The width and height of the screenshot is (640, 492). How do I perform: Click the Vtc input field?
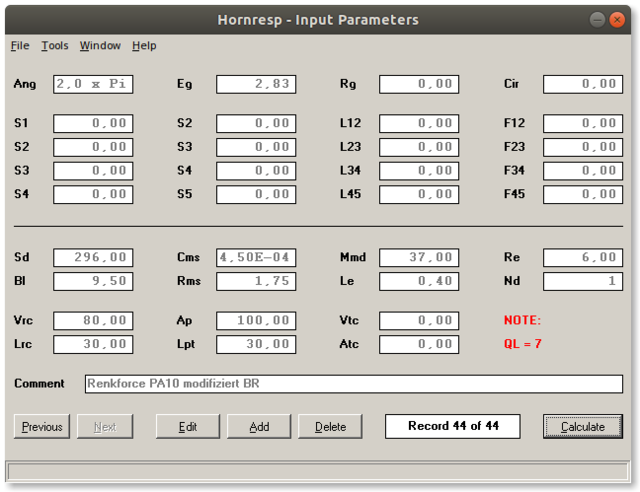(x=419, y=321)
